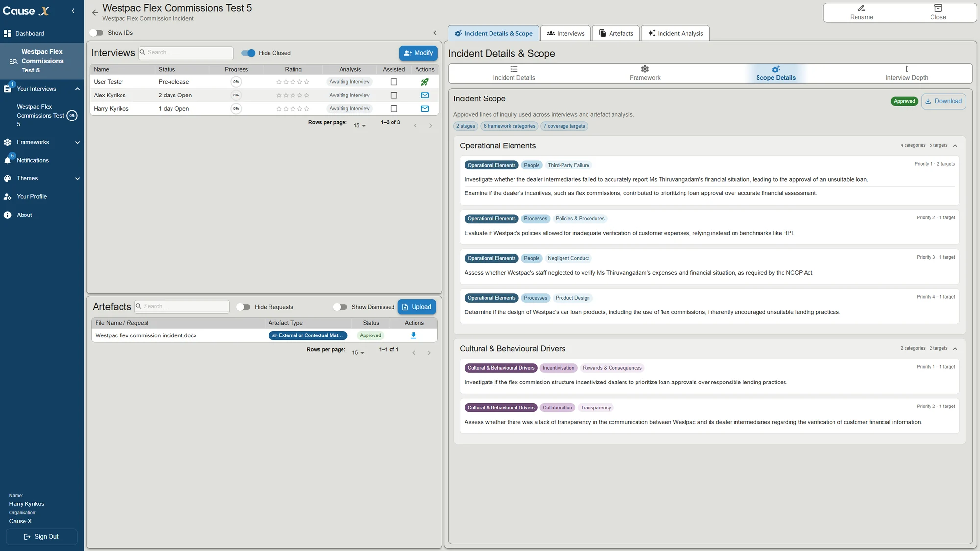Collapse the left sidebar navigation arrow
The height and width of the screenshot is (551, 980).
coord(73,11)
